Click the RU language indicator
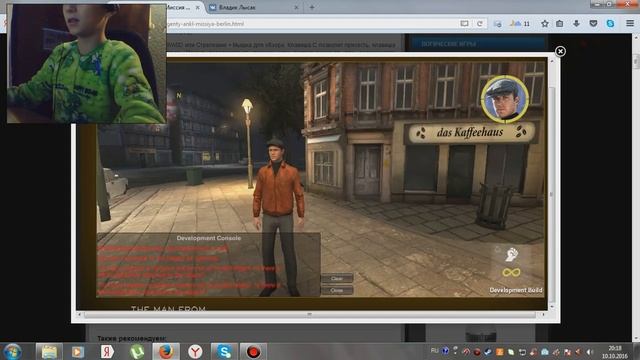The width and height of the screenshot is (640, 360). [x=434, y=351]
